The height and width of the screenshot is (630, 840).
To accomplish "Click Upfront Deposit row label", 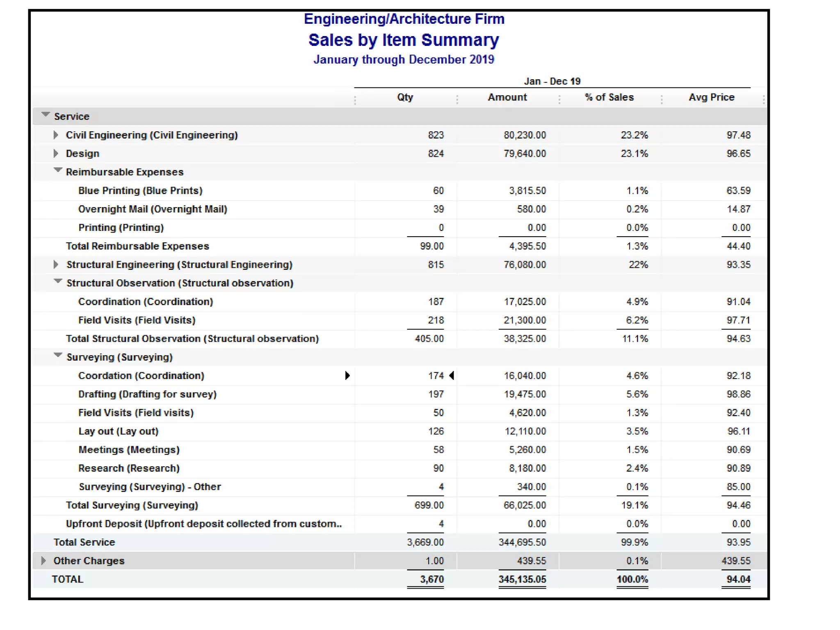I will coord(203,524).
